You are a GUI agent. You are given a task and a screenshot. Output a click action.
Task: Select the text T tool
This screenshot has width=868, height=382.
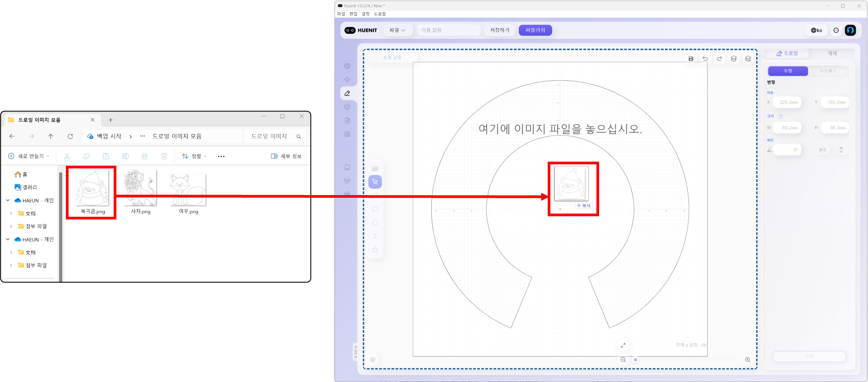point(375,236)
